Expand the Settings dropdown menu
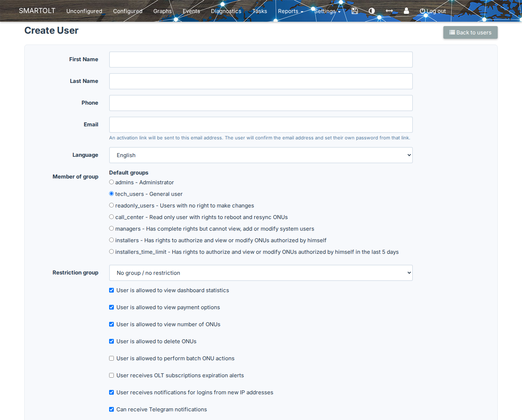 [327, 11]
